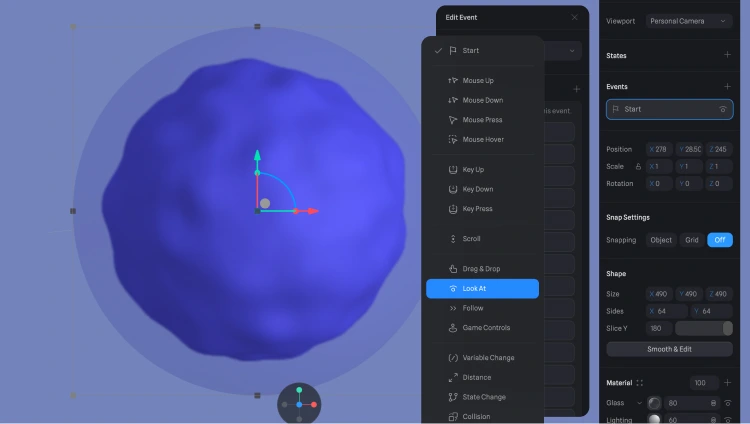
Task: Choose the Collision event
Action: pos(482,416)
